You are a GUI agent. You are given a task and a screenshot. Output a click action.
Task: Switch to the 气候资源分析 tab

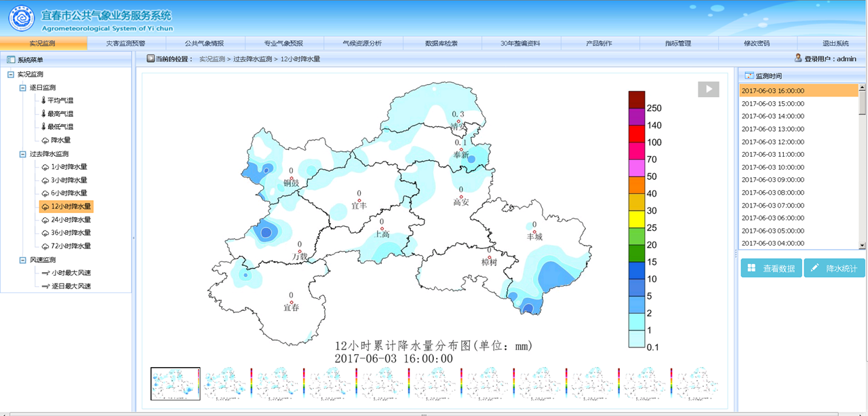[x=362, y=43]
